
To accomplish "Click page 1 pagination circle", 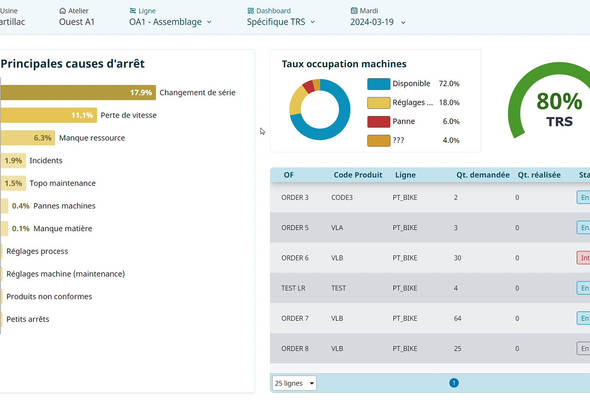I will click(454, 383).
